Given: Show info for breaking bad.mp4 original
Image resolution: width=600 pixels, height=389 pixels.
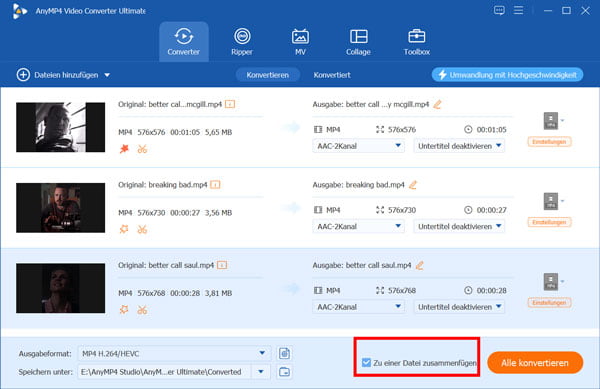Looking at the screenshot, I should [x=215, y=185].
